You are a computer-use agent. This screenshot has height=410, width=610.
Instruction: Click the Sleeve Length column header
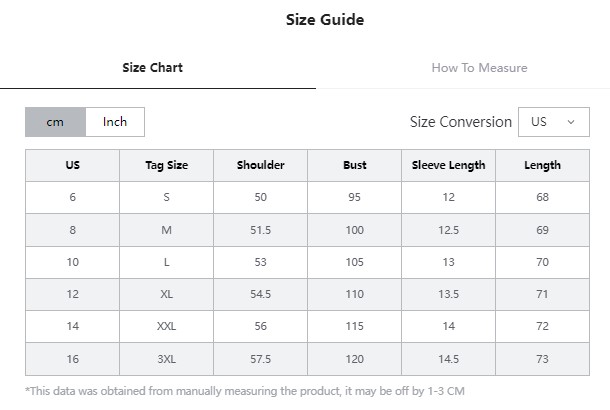point(449,165)
